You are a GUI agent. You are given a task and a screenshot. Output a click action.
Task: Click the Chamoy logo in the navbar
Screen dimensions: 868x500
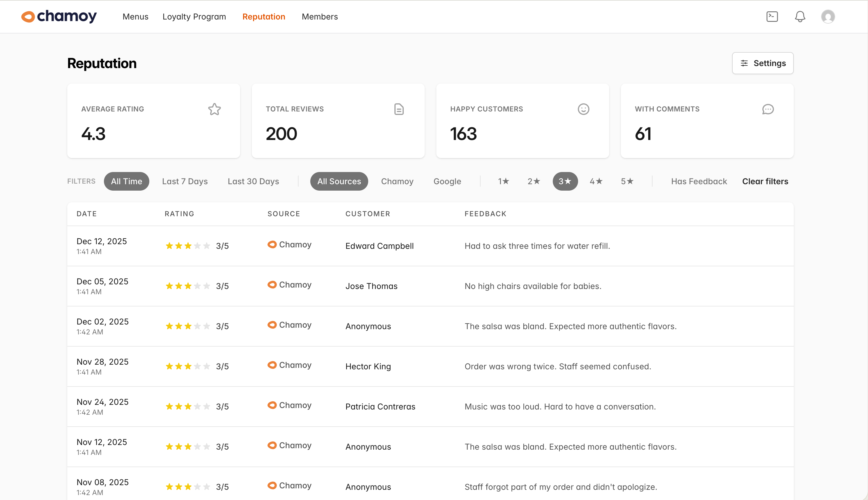(x=59, y=16)
